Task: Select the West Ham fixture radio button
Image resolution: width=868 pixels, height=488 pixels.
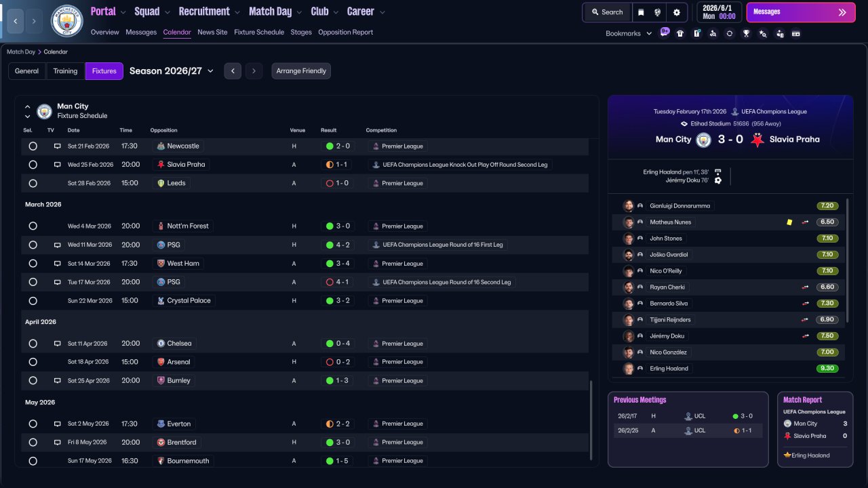Action: pyautogui.click(x=33, y=264)
